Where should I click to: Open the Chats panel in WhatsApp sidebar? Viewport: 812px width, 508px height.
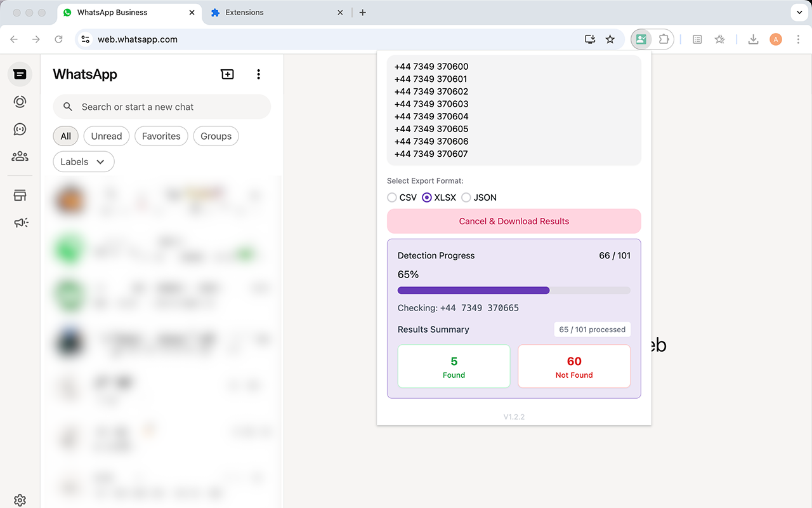click(x=20, y=74)
